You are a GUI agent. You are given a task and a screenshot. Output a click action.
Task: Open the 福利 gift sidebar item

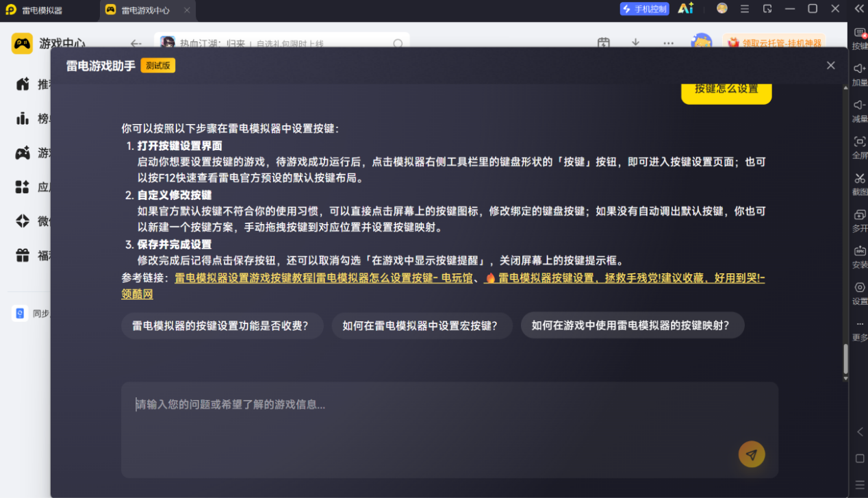pyautogui.click(x=32, y=256)
